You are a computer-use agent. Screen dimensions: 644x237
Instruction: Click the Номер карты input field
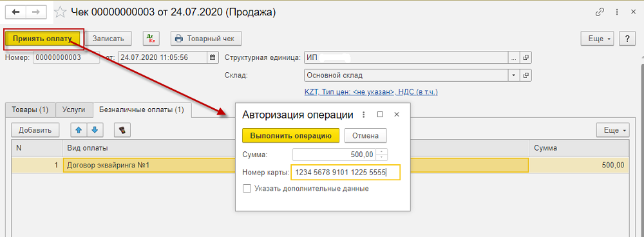pyautogui.click(x=345, y=173)
